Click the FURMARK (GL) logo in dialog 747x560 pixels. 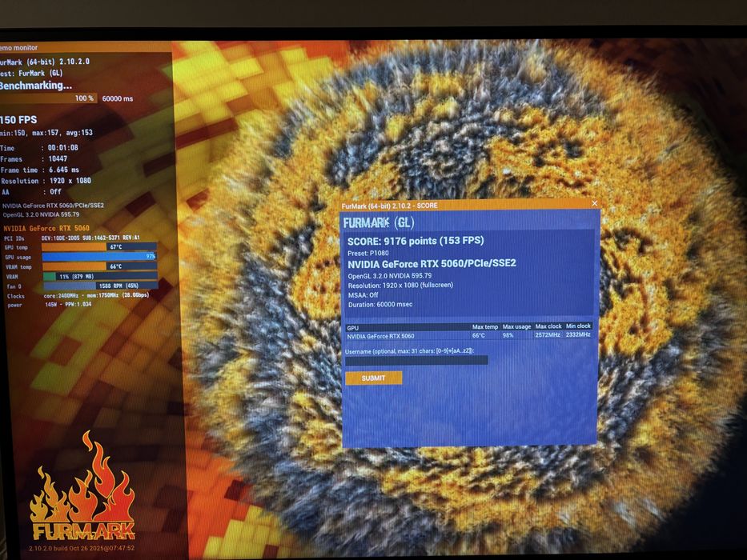tap(379, 222)
